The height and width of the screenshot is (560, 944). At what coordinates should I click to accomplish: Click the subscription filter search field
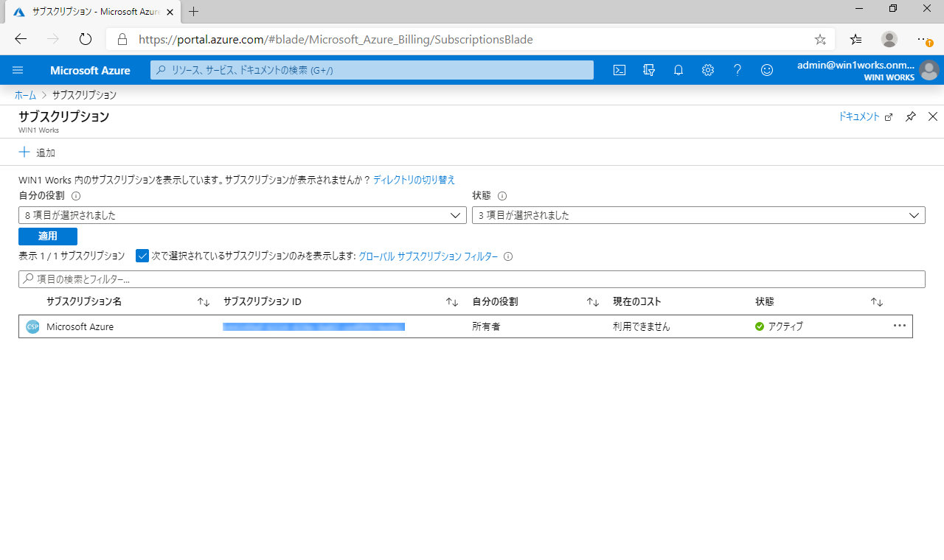tap(472, 279)
